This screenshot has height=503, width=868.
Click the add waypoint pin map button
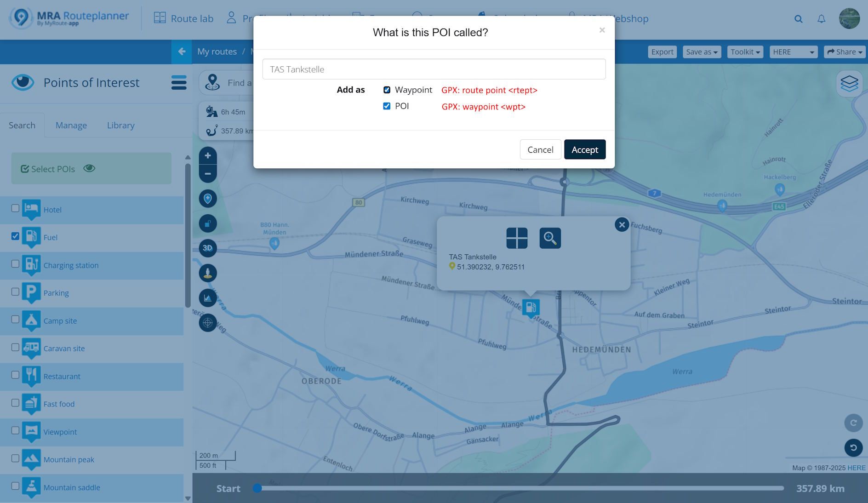tap(208, 199)
